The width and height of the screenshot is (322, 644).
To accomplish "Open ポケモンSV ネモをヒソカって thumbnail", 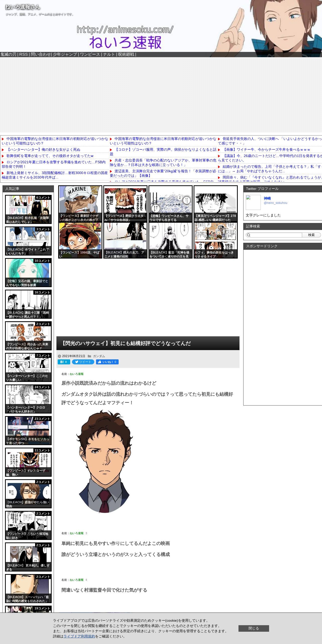I will [28, 431].
